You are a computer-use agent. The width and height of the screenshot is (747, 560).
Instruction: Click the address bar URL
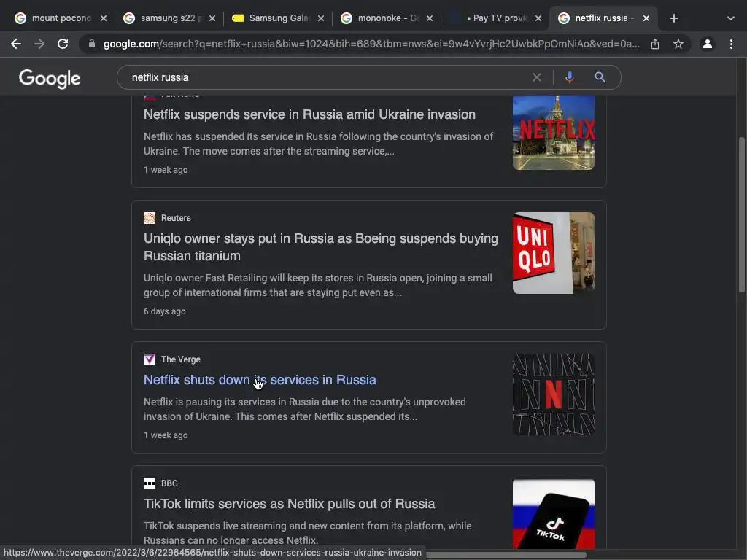tap(371, 44)
